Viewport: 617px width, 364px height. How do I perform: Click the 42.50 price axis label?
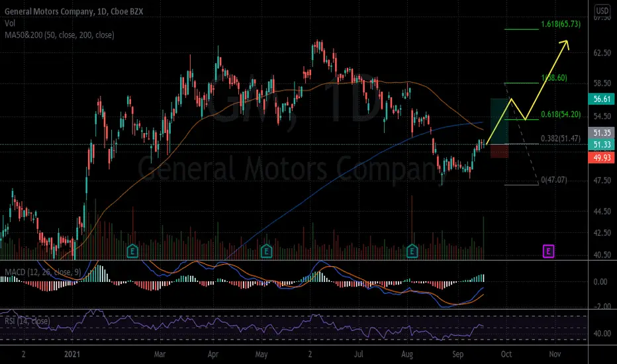(x=602, y=233)
